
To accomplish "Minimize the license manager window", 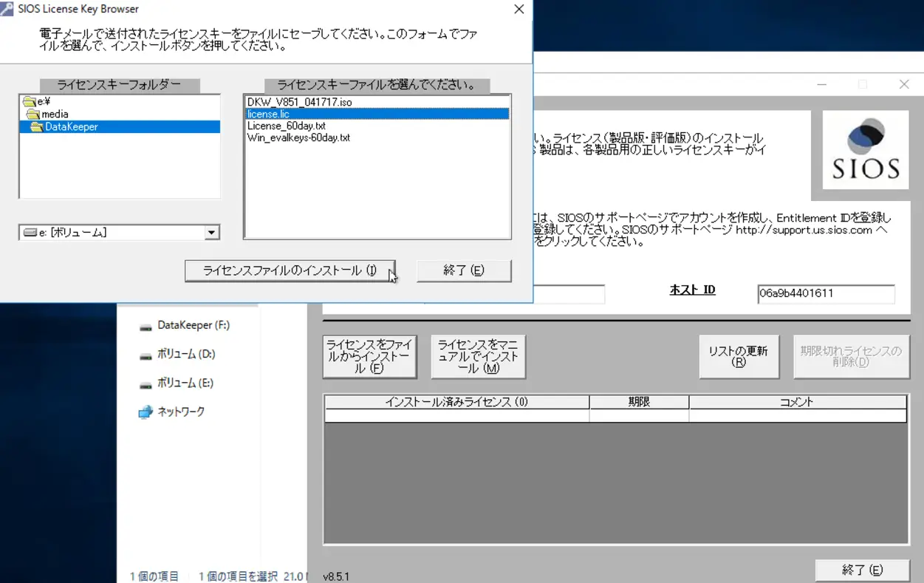I will pyautogui.click(x=822, y=84).
